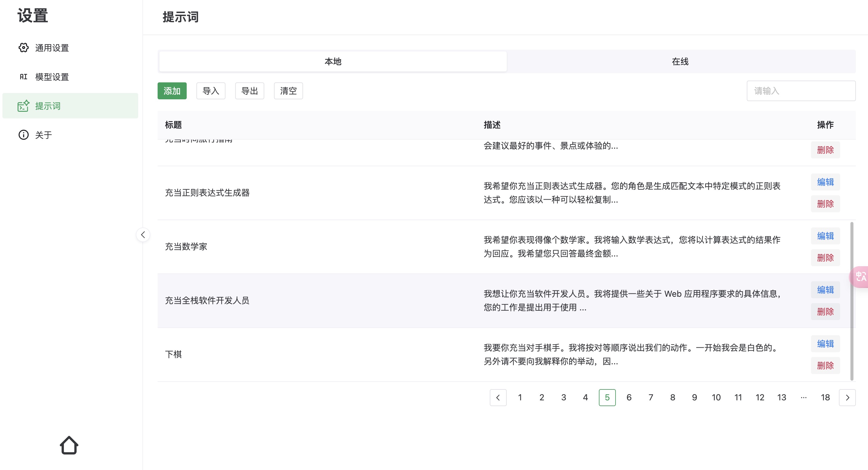Screen dimensions: 868x470
Task: Click the info icon next to 关于
Action: [x=23, y=135]
